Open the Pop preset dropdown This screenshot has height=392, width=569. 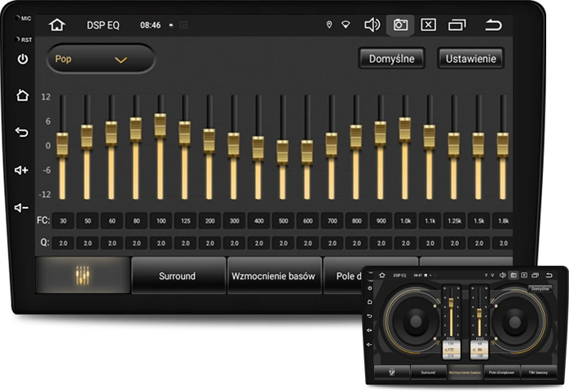89,59
